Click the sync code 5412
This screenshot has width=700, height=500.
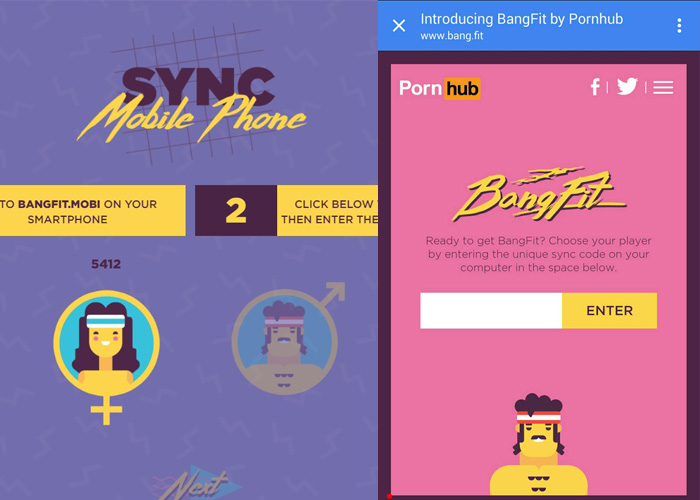(x=106, y=264)
